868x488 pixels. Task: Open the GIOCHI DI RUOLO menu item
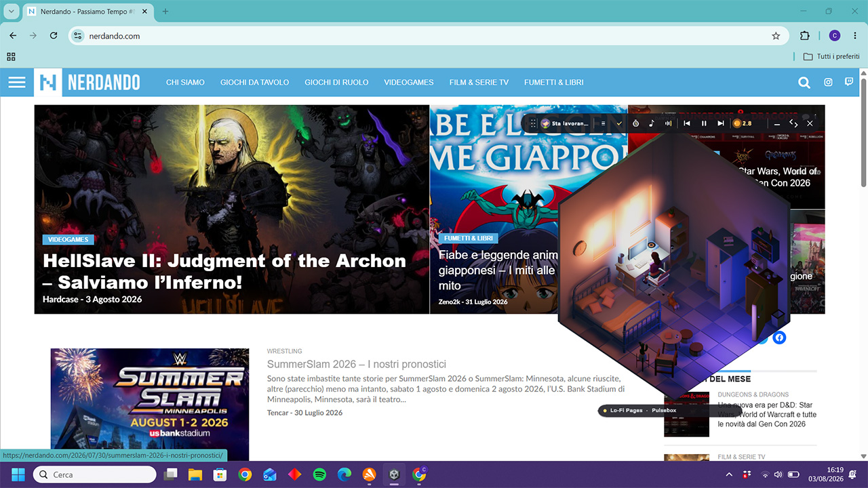point(336,83)
